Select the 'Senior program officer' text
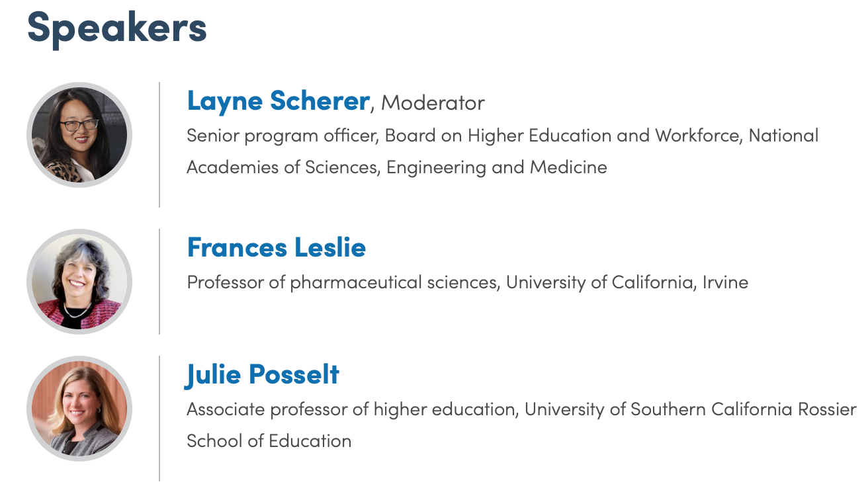Screen dimensions: 868x488 (x=281, y=136)
